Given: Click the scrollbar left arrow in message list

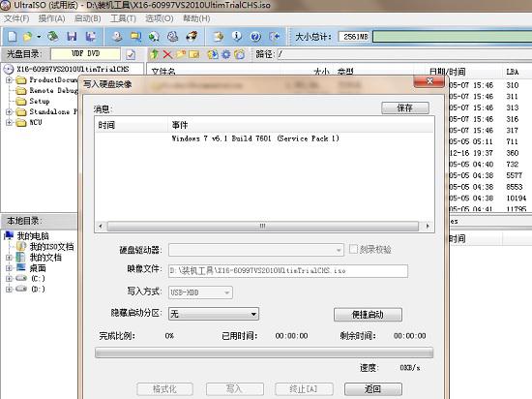Looking at the screenshot, I should click(100, 226).
